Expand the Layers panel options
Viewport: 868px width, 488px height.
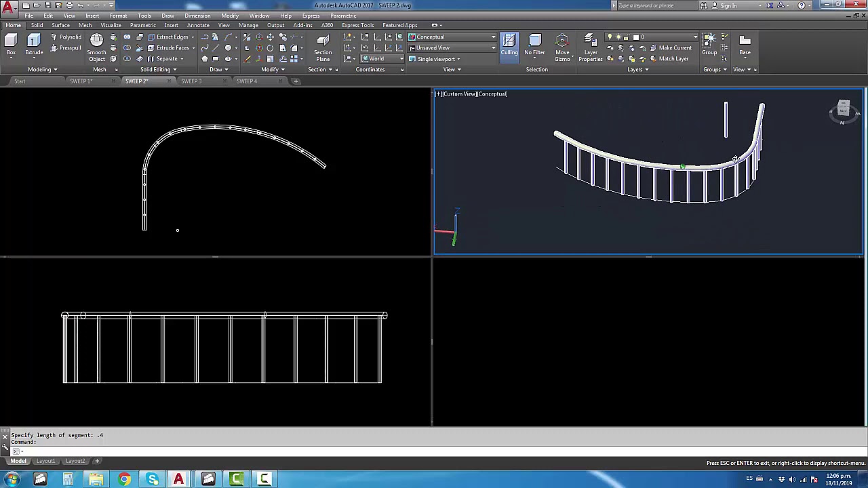pyautogui.click(x=637, y=70)
